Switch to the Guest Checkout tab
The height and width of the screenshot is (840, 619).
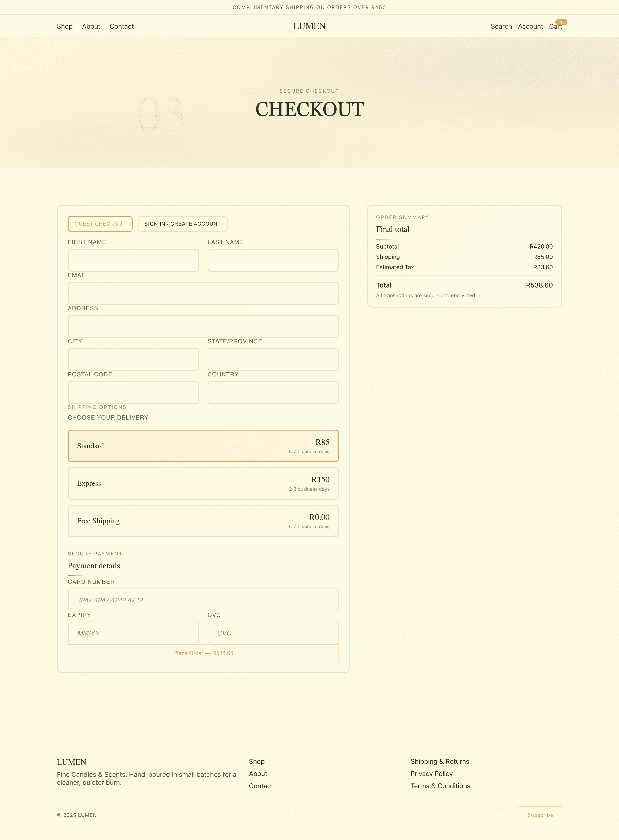point(100,224)
